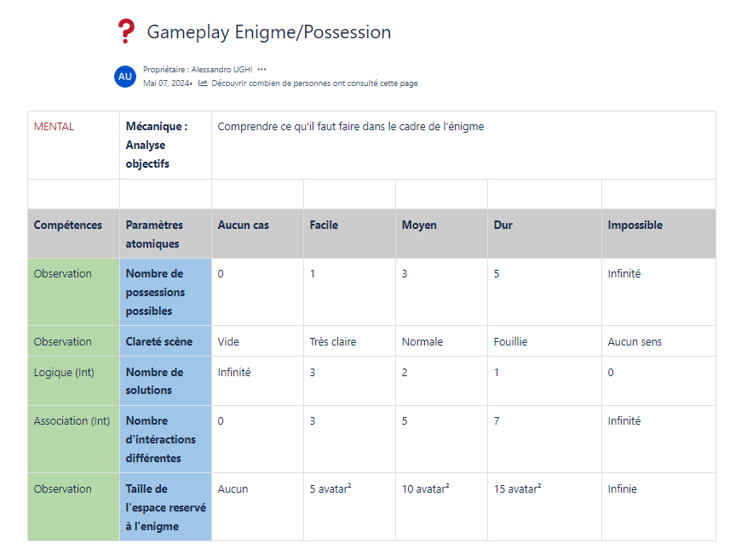The height and width of the screenshot is (560, 747).
Task: Click the Mai 07, 2024 date
Action: 166,83
